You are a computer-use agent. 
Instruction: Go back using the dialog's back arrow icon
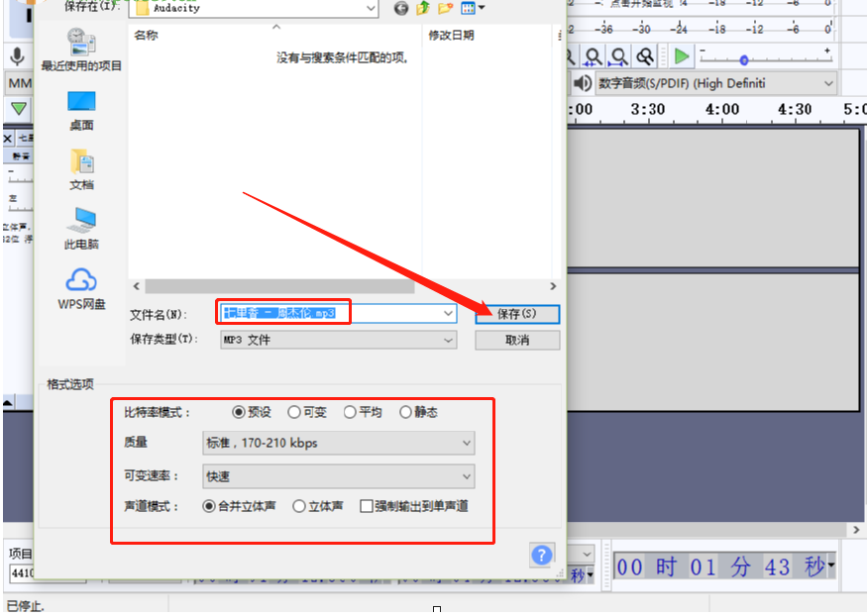point(401,8)
